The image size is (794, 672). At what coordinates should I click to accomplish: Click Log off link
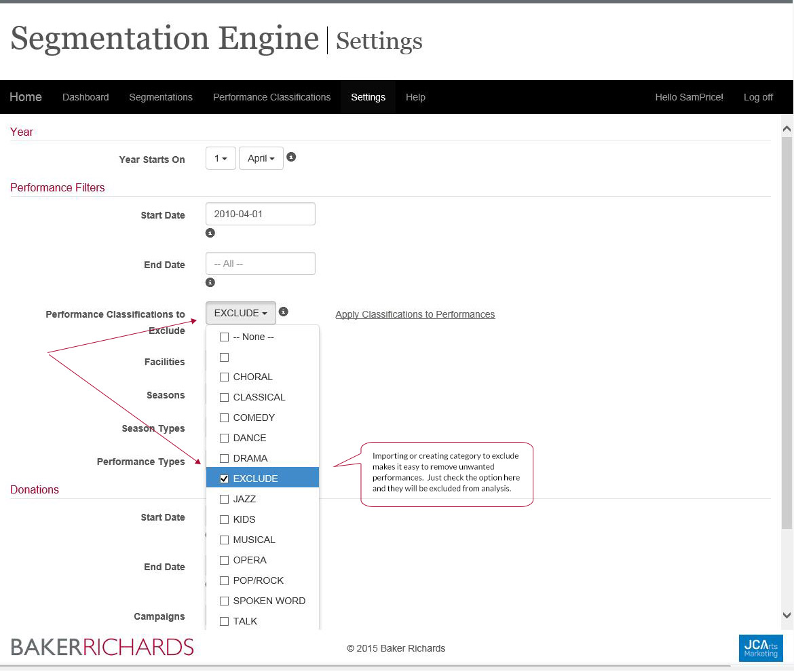tap(758, 97)
